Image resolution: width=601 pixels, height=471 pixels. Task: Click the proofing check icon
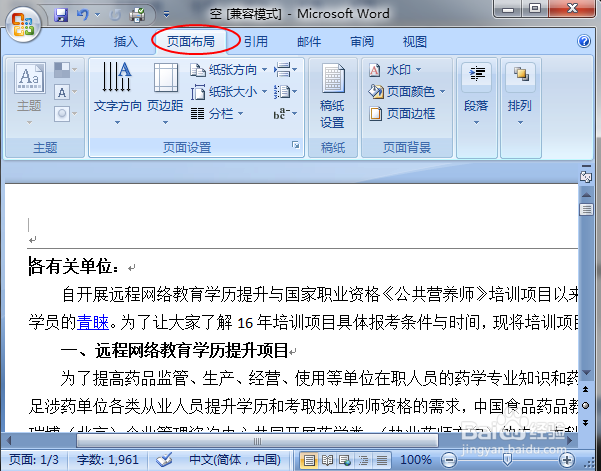164,459
